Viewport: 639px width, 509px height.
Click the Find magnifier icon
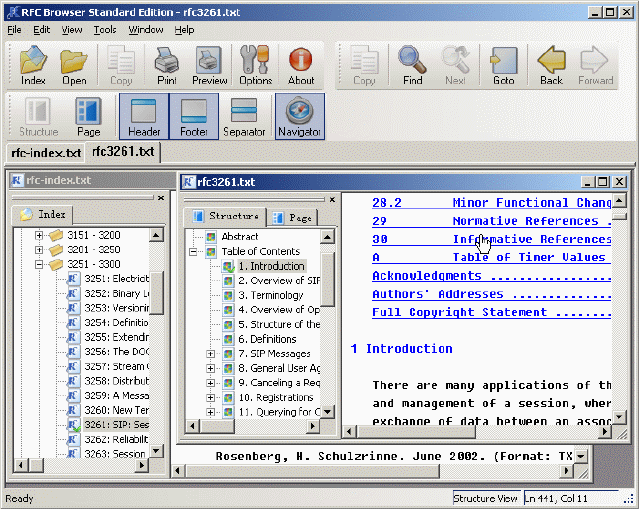pyautogui.click(x=412, y=66)
